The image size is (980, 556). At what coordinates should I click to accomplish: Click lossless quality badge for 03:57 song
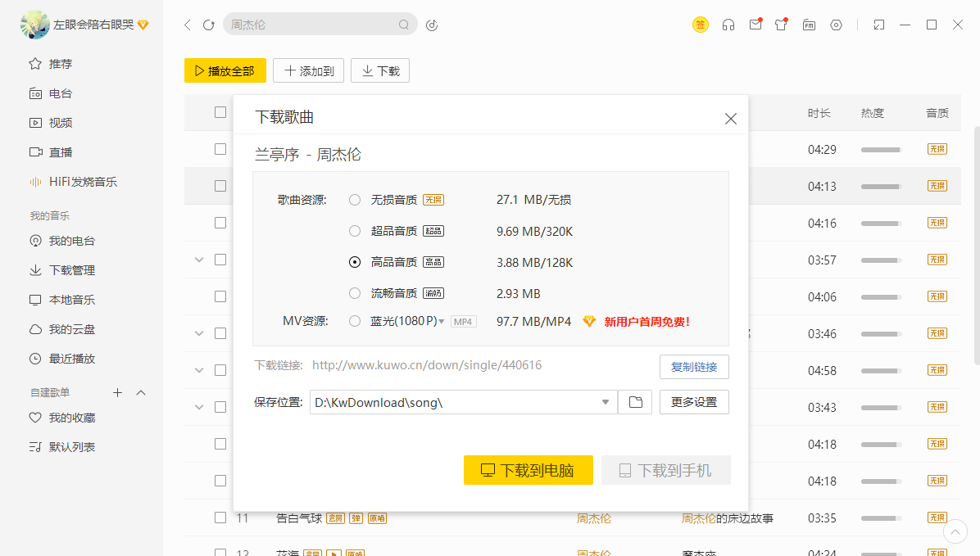pos(937,260)
